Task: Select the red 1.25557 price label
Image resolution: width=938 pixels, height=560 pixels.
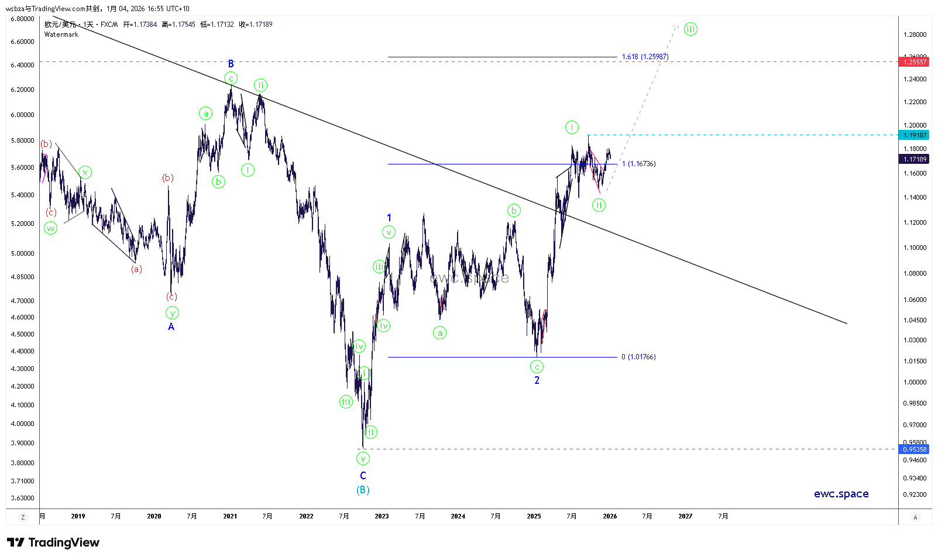Action: coord(915,62)
